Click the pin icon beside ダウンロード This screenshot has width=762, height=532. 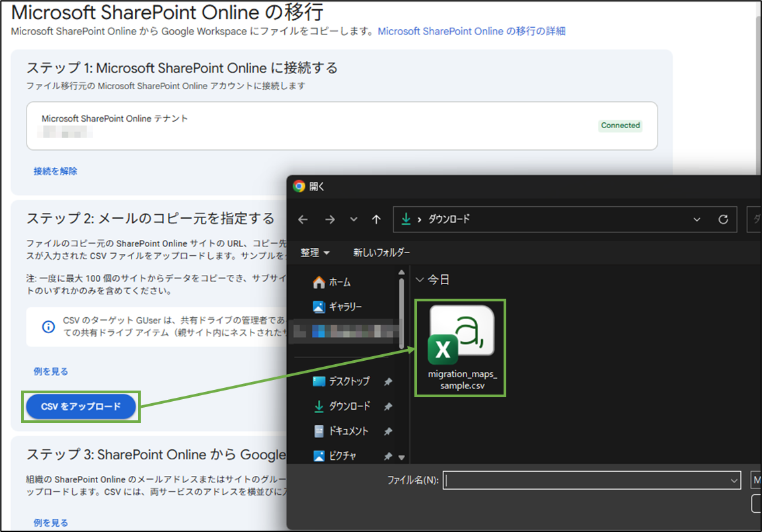coord(388,406)
